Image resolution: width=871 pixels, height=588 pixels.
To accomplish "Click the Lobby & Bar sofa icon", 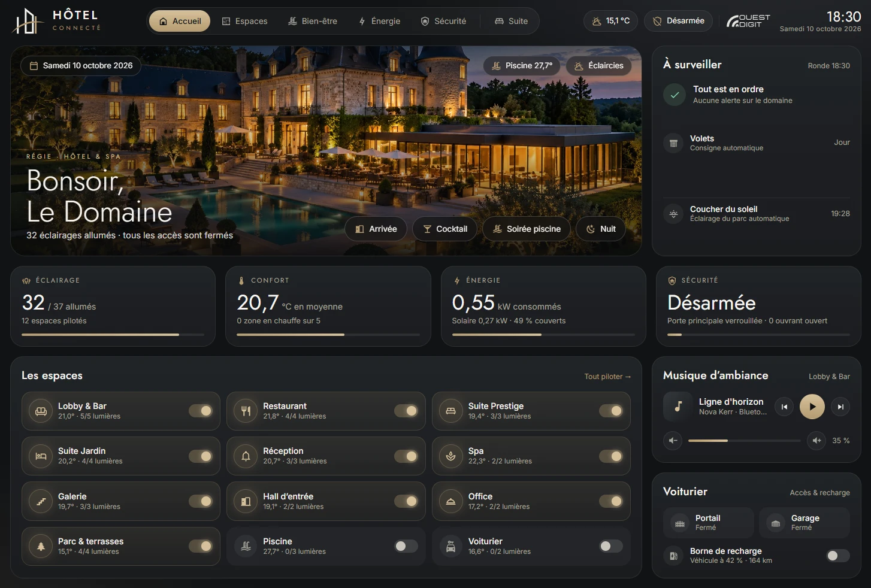I will [41, 411].
